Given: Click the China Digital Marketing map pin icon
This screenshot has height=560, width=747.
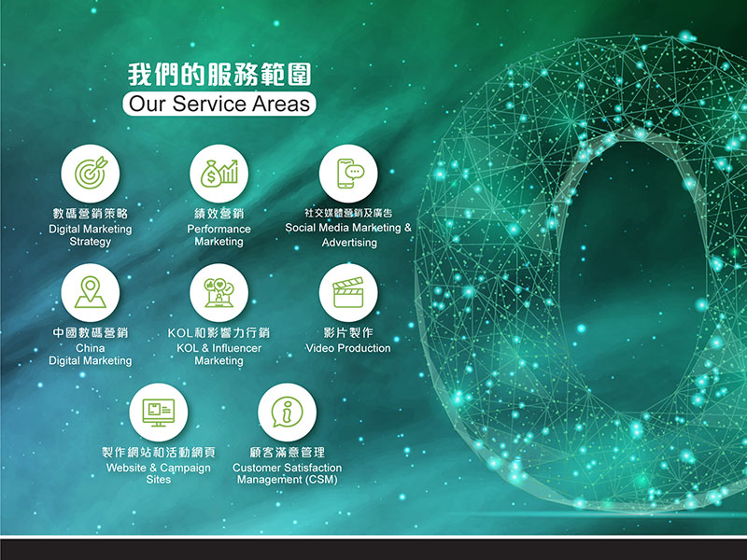Looking at the screenshot, I should click(x=90, y=292).
